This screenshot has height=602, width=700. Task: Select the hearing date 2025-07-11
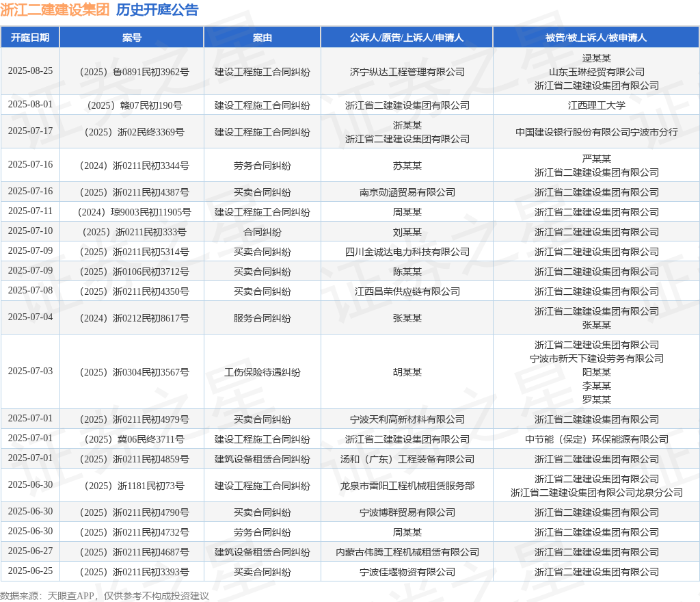coord(30,211)
